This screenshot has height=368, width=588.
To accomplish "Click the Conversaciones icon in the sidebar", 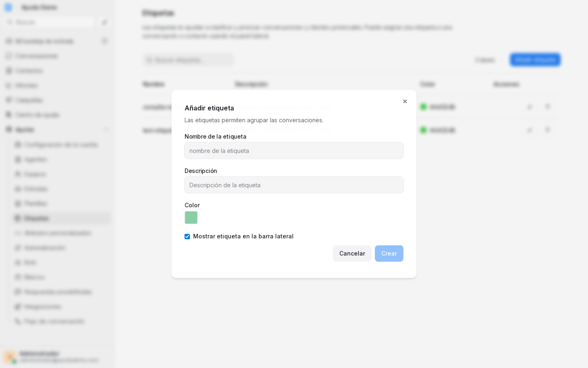I will pyautogui.click(x=9, y=56).
